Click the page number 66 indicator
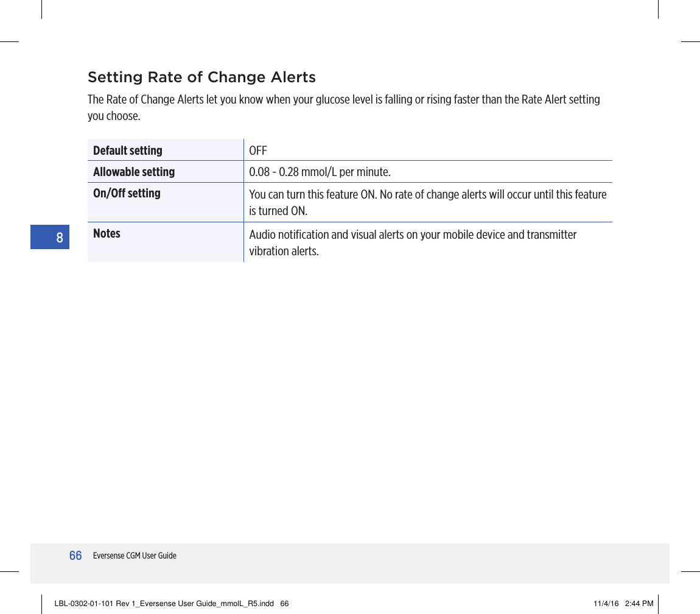 coord(75,556)
